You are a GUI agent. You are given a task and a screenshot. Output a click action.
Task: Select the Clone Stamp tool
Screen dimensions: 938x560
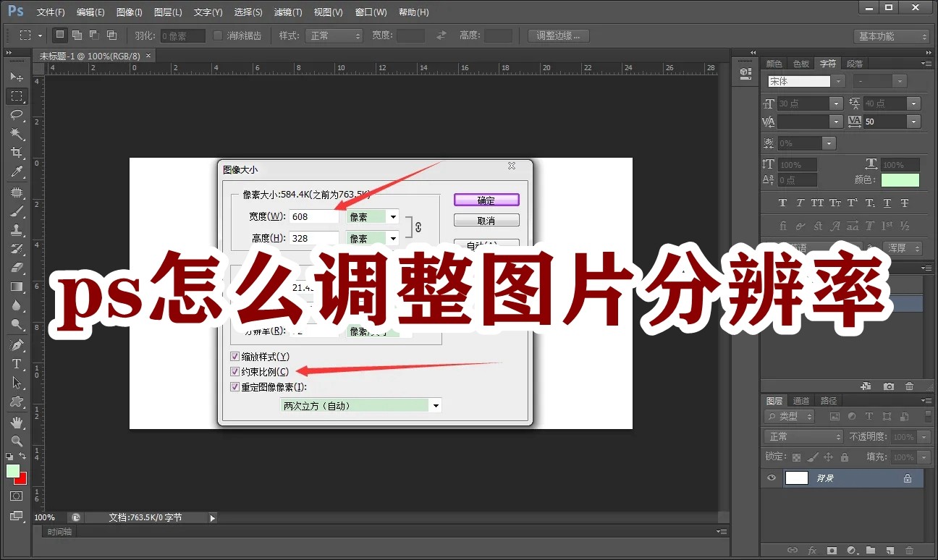pos(17,230)
